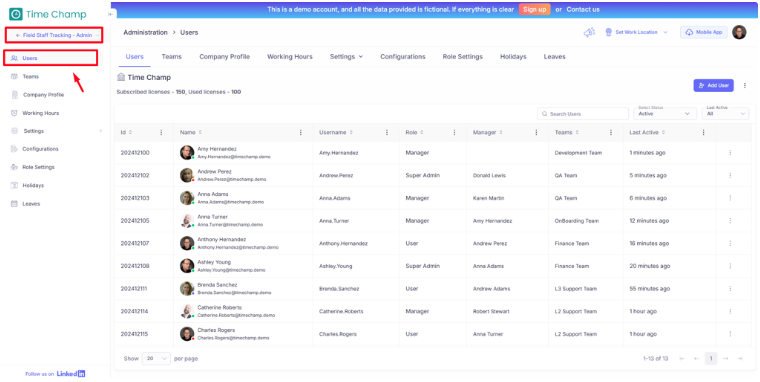Open row actions for Catherine Roberts
The image size is (760, 382).
click(x=730, y=311)
